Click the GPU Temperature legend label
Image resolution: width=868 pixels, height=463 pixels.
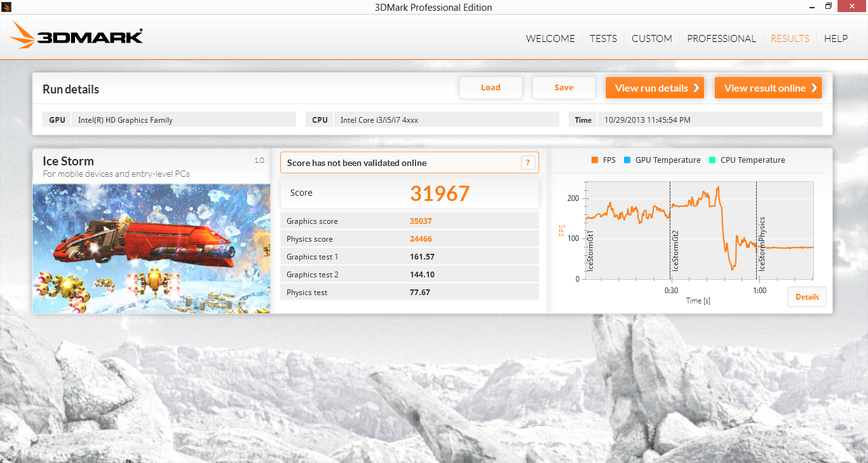[668, 160]
